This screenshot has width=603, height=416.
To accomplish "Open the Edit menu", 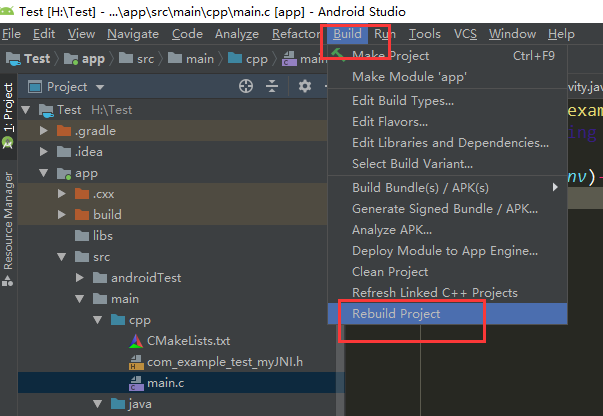I will pos(44,34).
